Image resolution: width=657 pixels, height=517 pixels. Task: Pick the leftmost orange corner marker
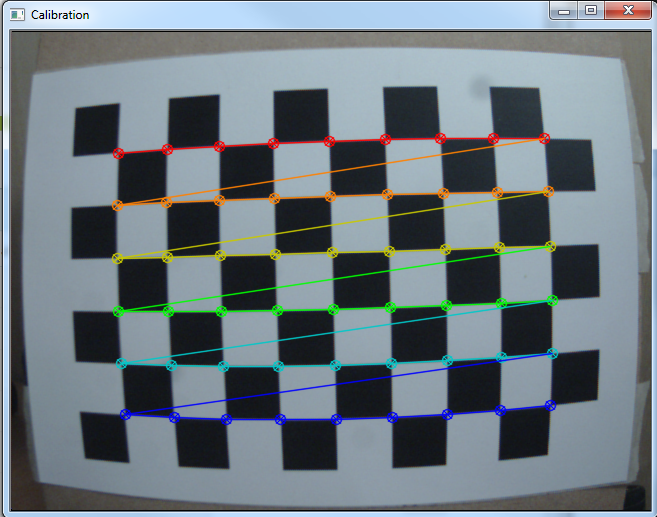pos(118,206)
